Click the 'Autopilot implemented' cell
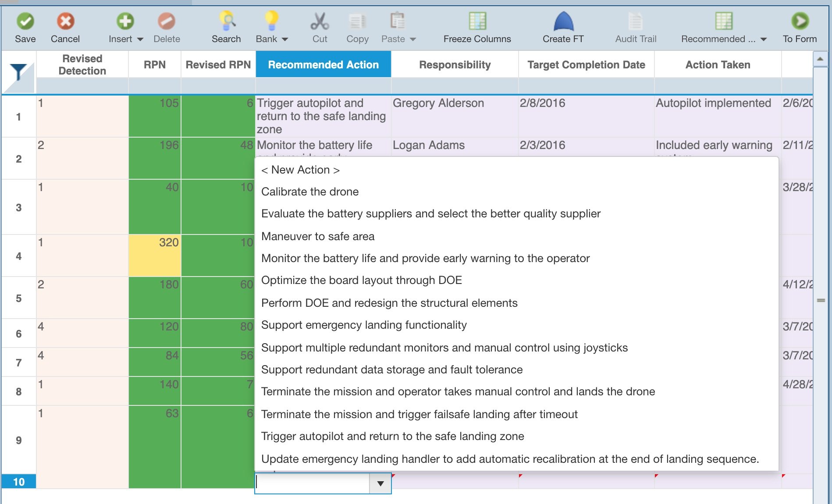This screenshot has width=832, height=504. click(x=718, y=116)
